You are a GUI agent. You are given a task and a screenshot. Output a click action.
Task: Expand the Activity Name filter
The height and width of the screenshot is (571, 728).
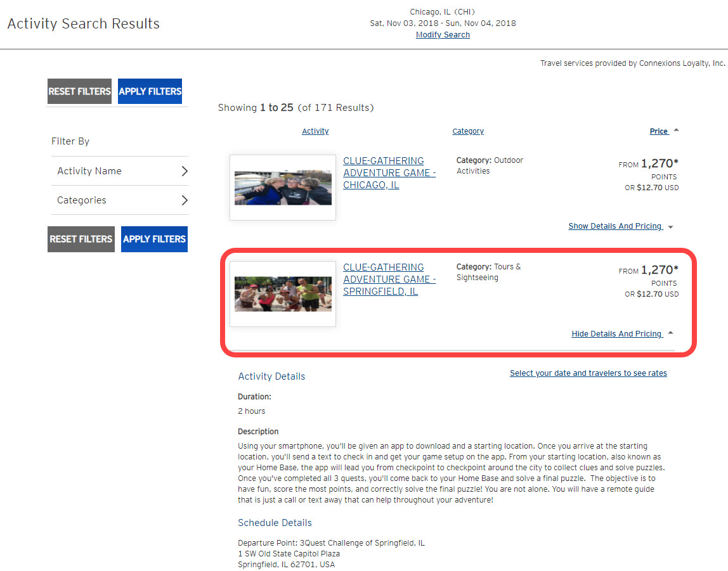(x=120, y=171)
